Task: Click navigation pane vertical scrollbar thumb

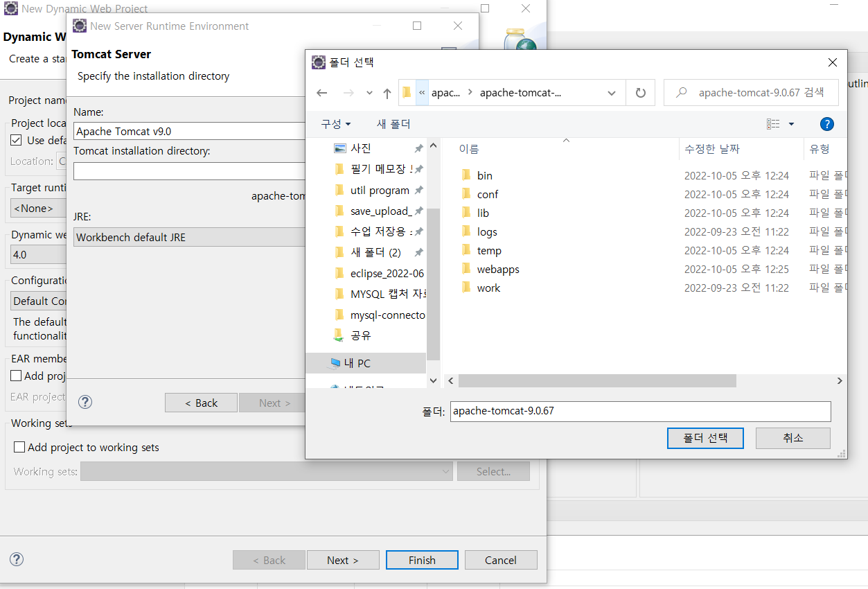Action: [434, 284]
